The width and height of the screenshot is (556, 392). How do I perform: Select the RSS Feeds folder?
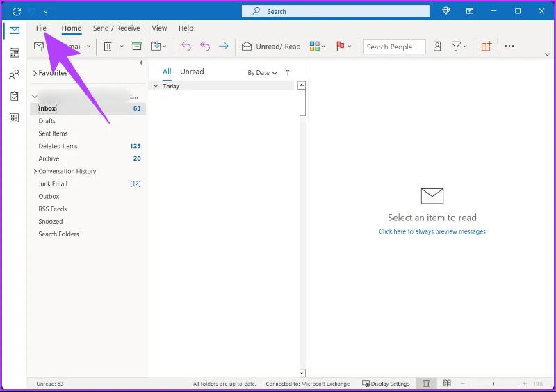(88, 209)
